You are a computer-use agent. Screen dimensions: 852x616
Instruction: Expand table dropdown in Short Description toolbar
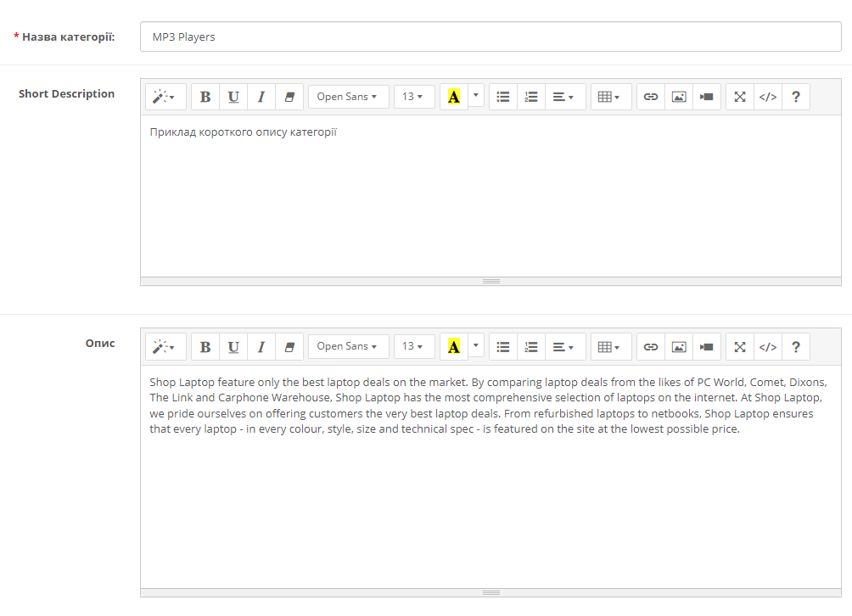point(610,97)
